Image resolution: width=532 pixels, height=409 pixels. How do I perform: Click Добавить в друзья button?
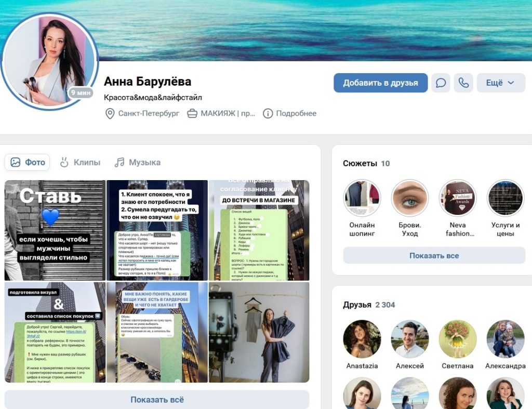tap(380, 83)
